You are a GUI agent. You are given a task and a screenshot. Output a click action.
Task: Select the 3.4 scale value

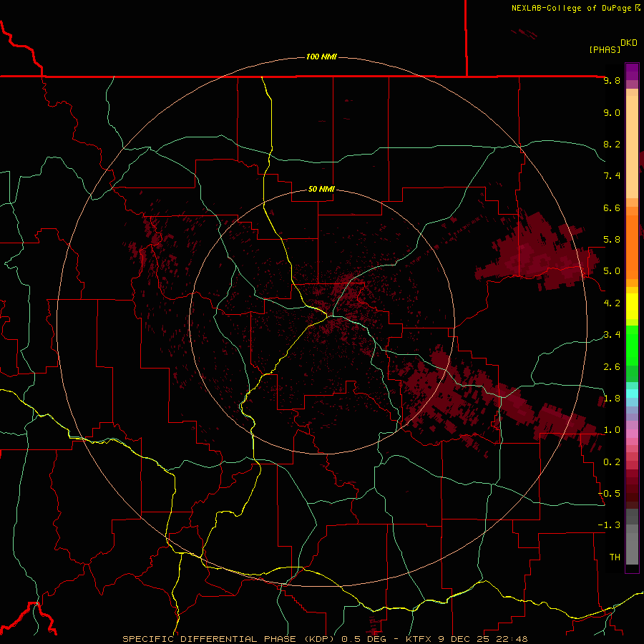(612, 335)
